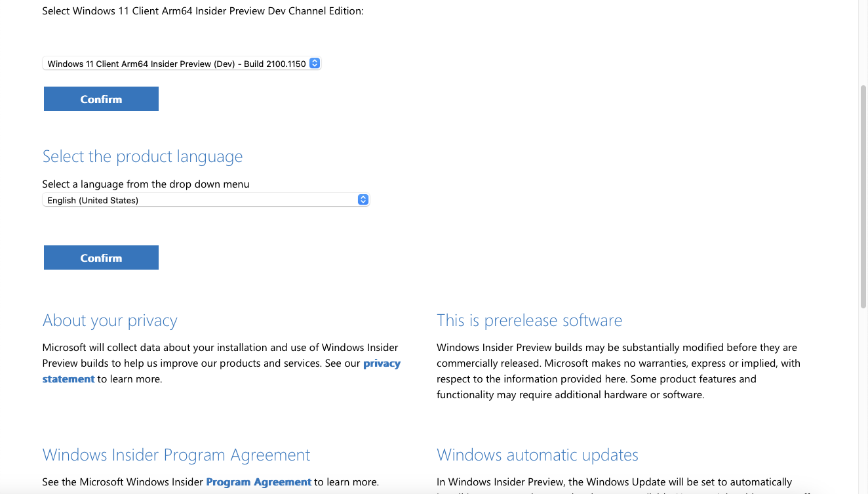Click the 'Windows Insider Program Agreement' heading
This screenshot has height=494, width=868.
click(x=176, y=455)
